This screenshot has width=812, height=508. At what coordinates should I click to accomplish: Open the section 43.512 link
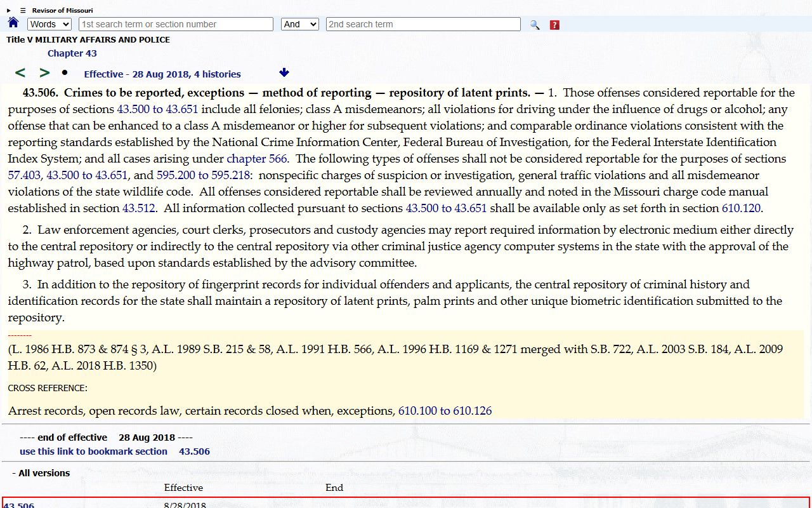point(139,208)
